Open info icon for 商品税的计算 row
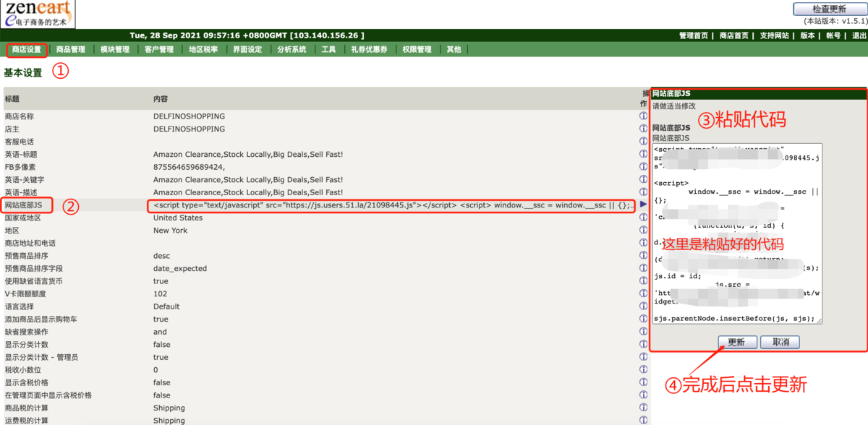The width and height of the screenshot is (868, 425). [x=643, y=408]
